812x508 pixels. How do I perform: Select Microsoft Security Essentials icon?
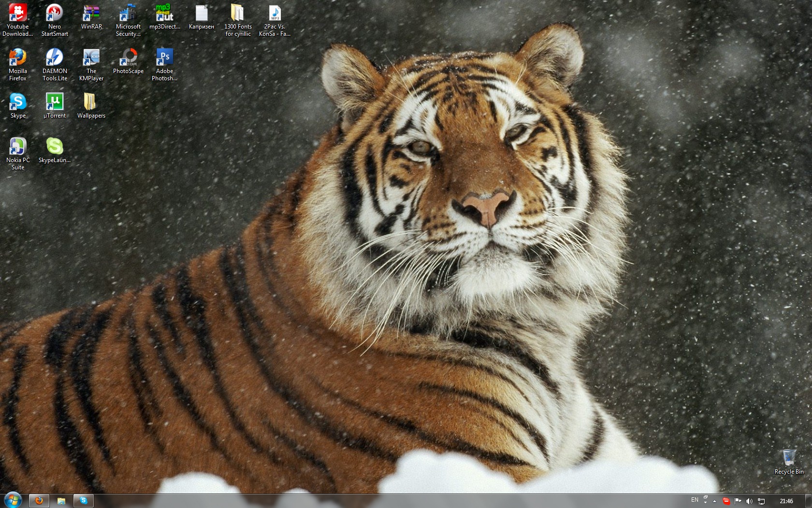click(128, 20)
